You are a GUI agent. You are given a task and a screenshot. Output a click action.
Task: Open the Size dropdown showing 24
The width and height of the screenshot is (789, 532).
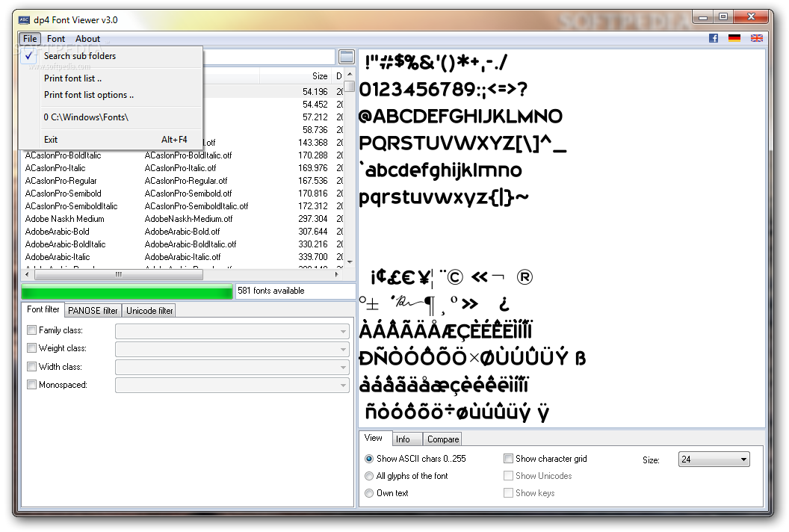pos(714,460)
